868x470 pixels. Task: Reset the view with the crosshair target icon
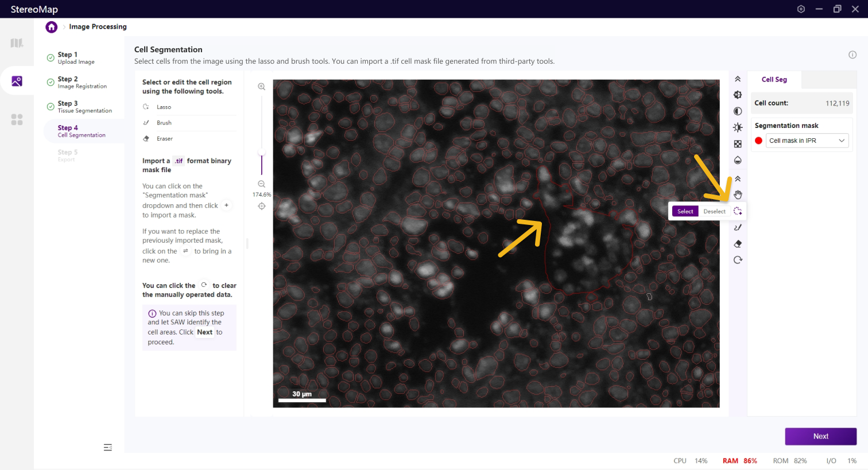262,206
